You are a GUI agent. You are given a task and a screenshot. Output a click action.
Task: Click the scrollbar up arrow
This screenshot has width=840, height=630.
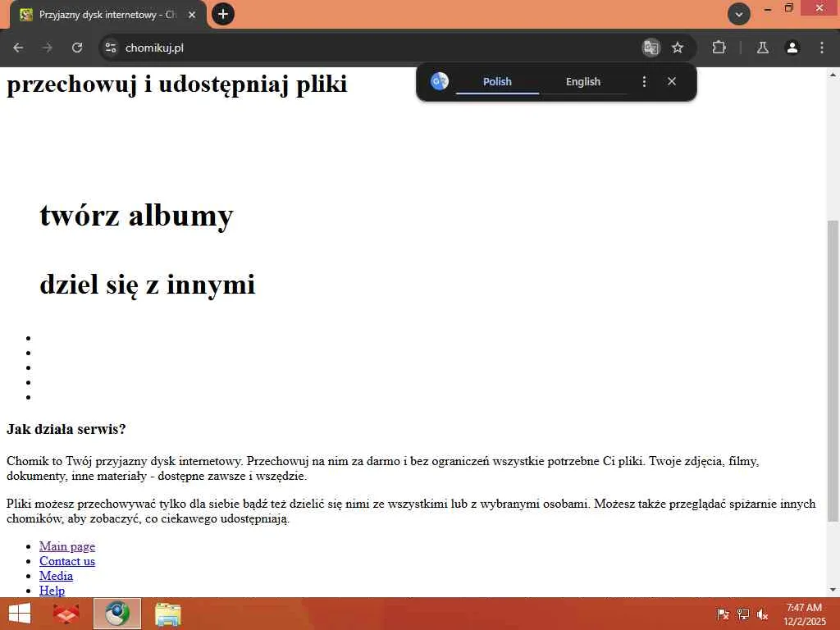click(833, 75)
